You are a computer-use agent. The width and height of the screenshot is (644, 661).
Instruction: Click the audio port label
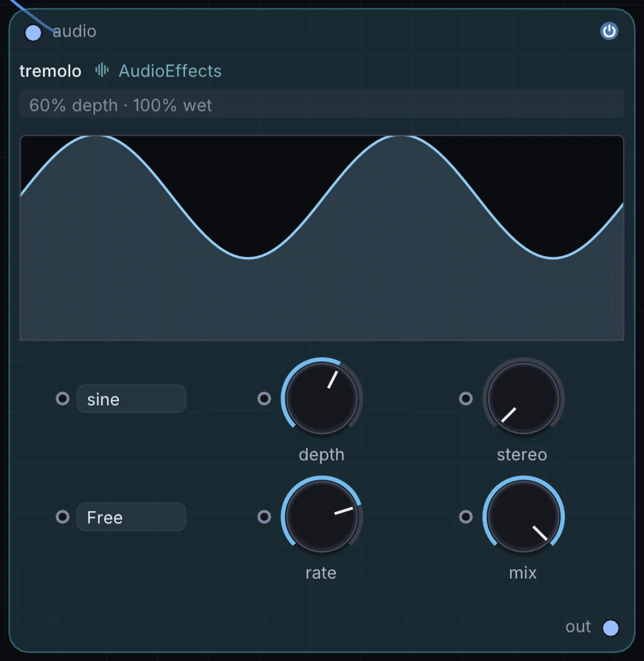pos(74,31)
